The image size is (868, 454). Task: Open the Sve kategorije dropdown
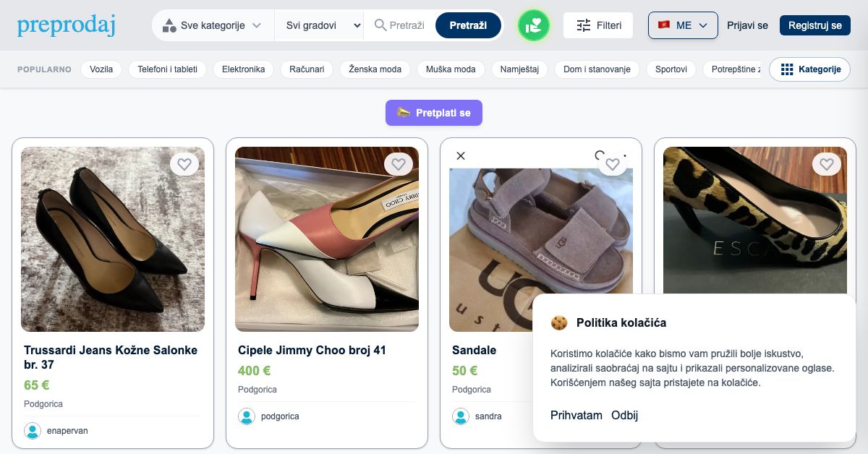(213, 25)
